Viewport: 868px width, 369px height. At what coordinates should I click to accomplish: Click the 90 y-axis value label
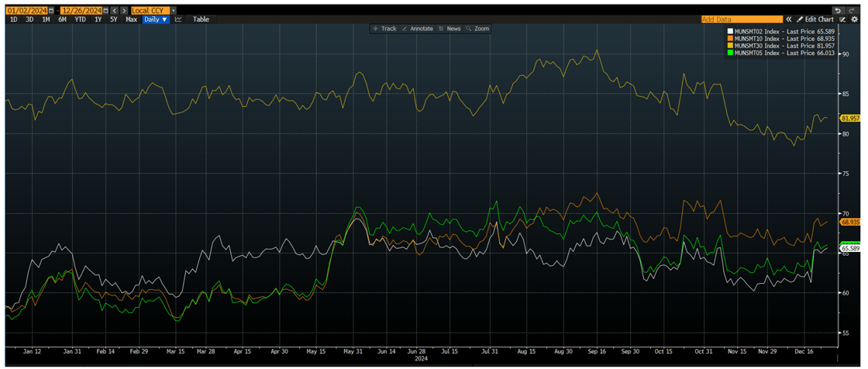point(846,54)
